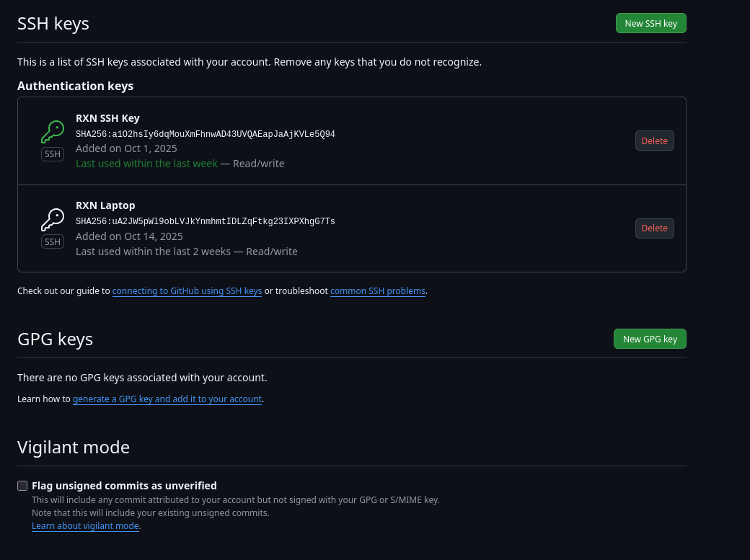Click the RXN Laptop SHA256 fingerprint
The image size is (750, 560).
[205, 221]
